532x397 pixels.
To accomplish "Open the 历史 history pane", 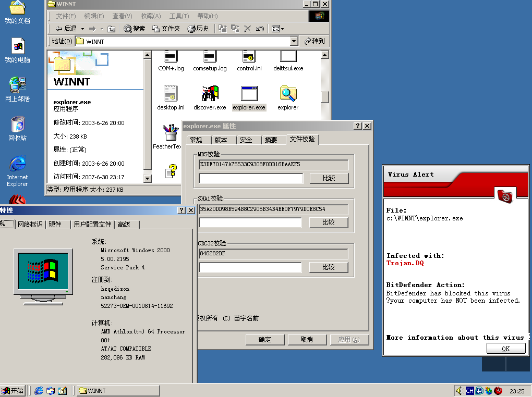I will click(x=198, y=29).
